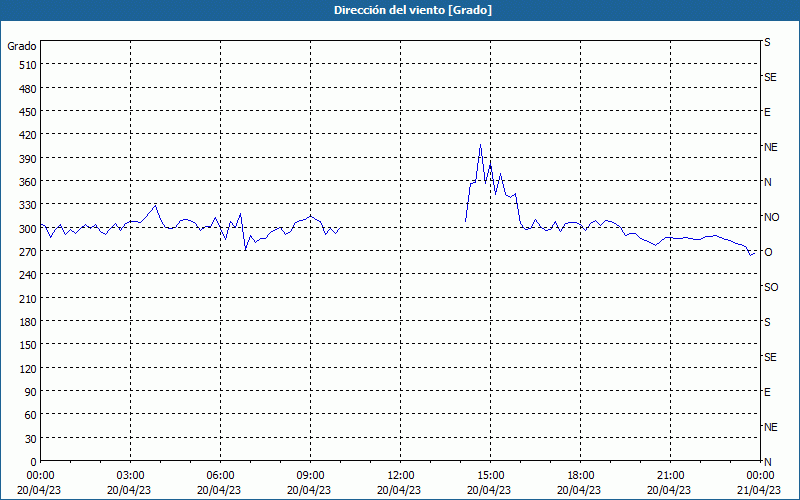800x500 pixels.
Task: Select the 330 degree axis label
Action: tap(28, 205)
